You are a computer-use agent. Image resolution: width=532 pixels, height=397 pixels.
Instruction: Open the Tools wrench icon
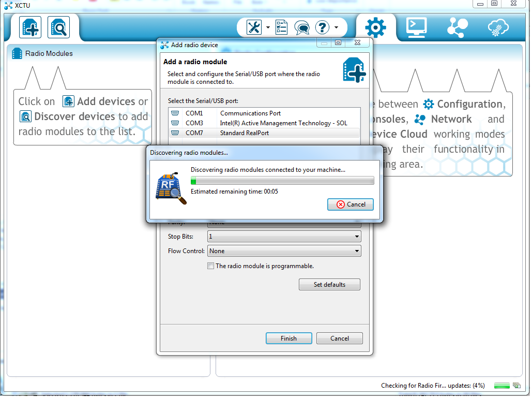[x=254, y=27]
